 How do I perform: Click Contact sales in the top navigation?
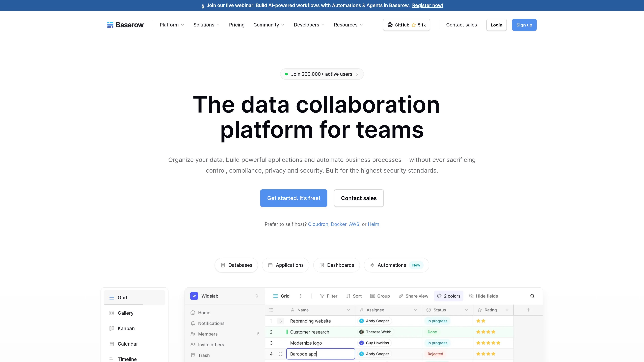[x=462, y=25]
